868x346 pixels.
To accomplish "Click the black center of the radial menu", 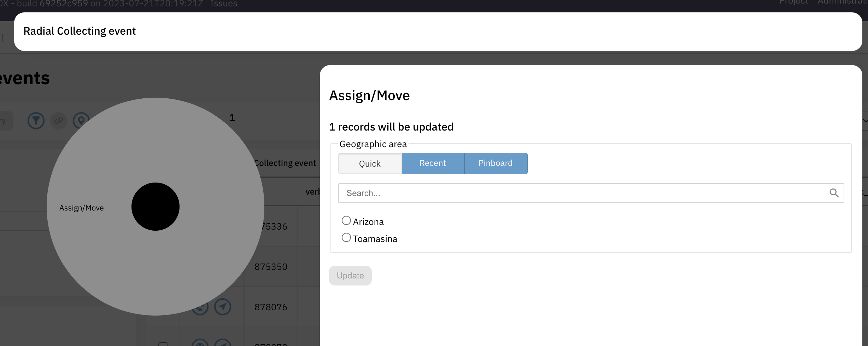I will click(x=155, y=207).
